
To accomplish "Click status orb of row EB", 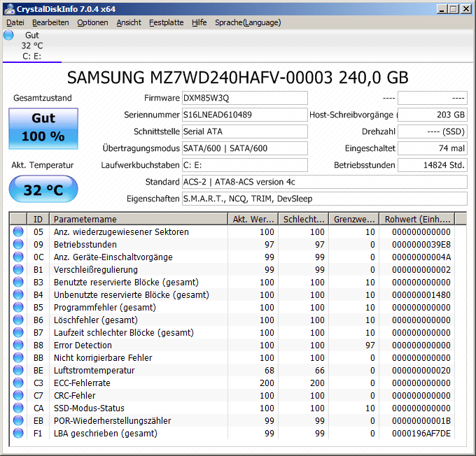I will tap(18, 420).
